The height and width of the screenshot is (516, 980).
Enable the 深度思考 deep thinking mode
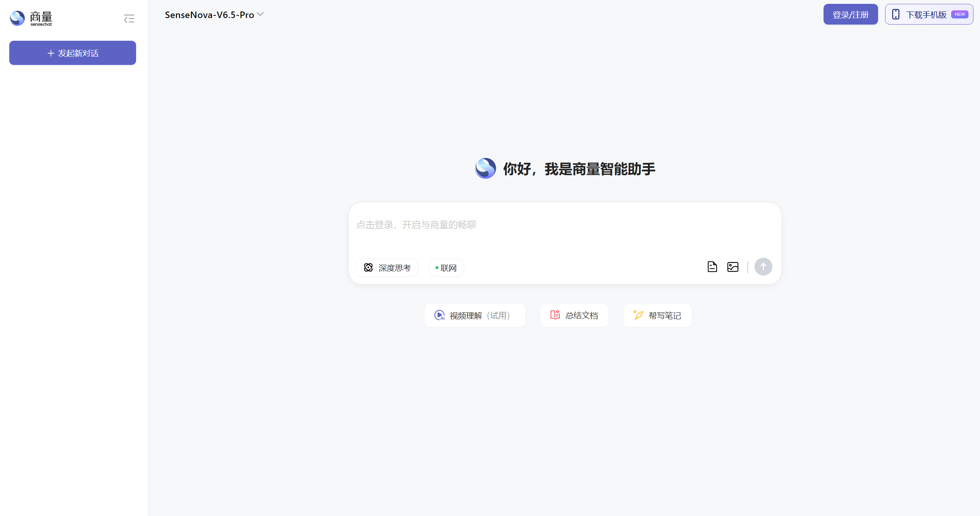[386, 267]
